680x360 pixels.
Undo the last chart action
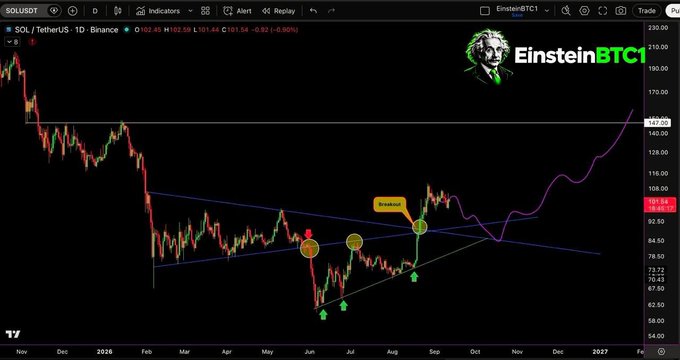313,11
